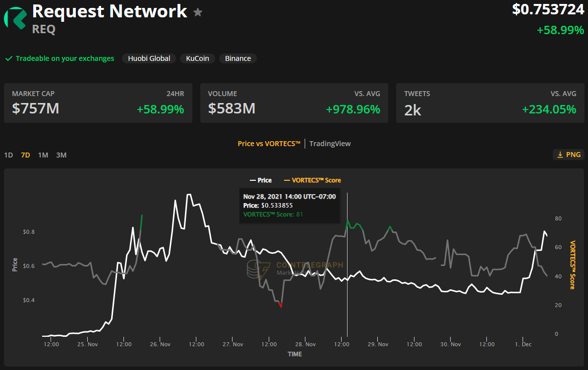Select the 3M time range
The width and height of the screenshot is (588, 370).
[x=61, y=155]
